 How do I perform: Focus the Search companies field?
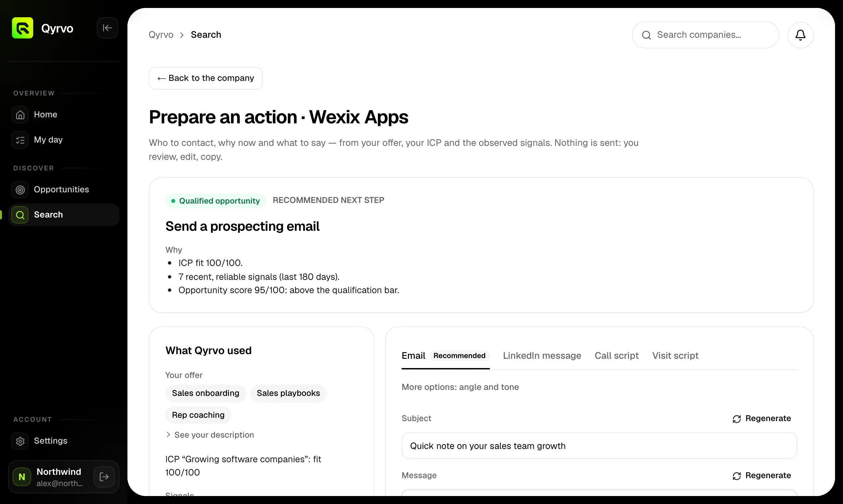pos(705,34)
